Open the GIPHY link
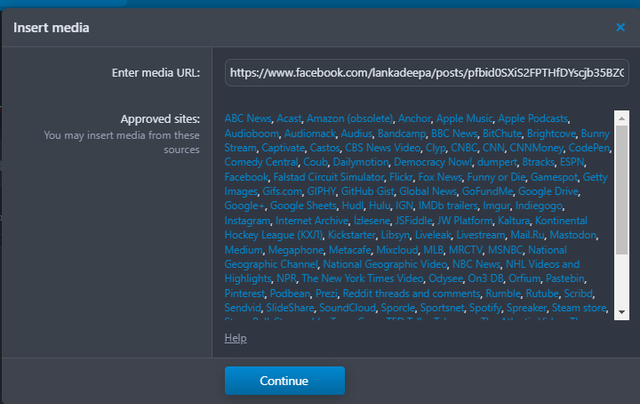 point(321,191)
